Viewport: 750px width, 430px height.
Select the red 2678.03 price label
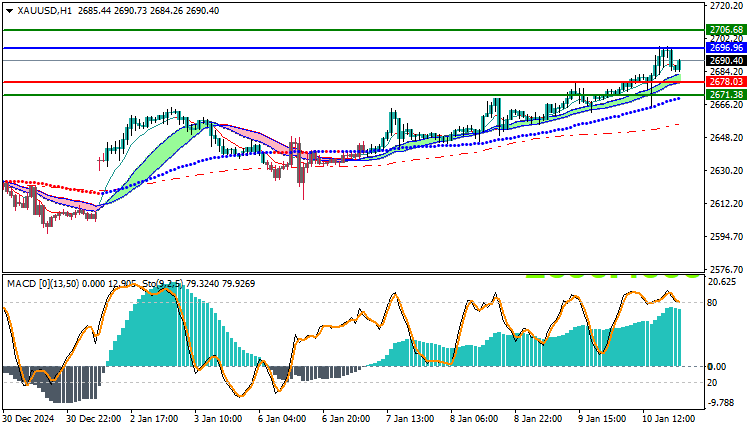[726, 82]
